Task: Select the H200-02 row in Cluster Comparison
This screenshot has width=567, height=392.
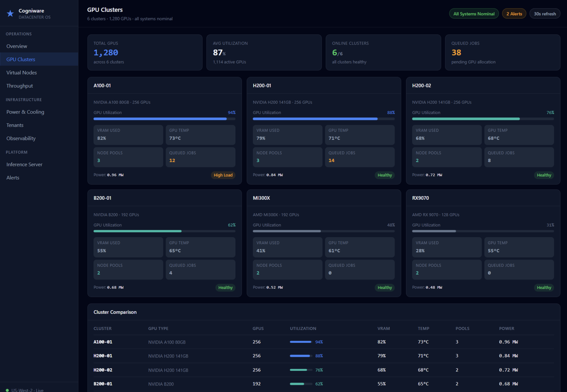Action: pos(324,370)
